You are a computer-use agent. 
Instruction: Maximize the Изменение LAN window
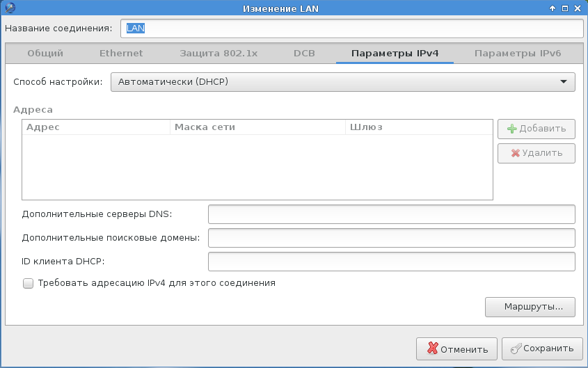tap(565, 8)
